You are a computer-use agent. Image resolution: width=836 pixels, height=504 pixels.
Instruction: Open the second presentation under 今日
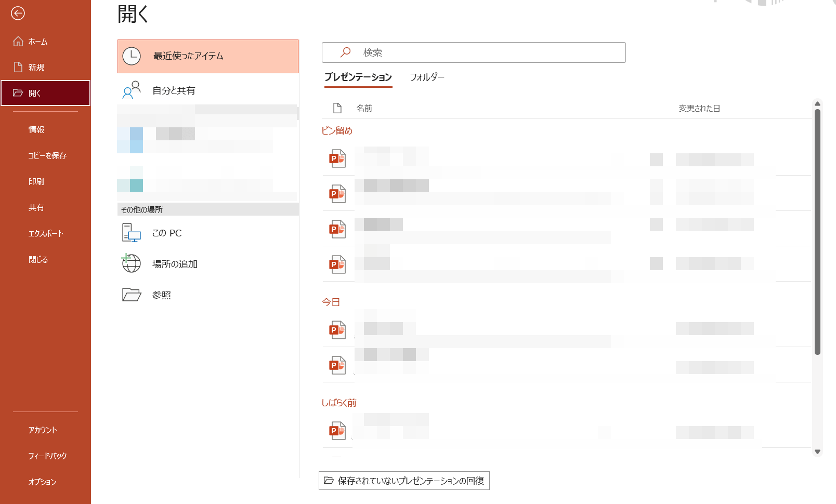click(x=337, y=365)
